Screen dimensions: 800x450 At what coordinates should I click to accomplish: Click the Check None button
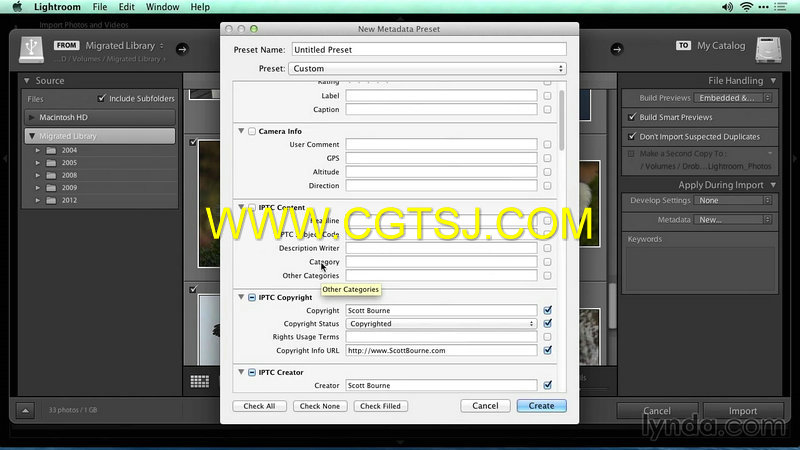click(x=320, y=406)
